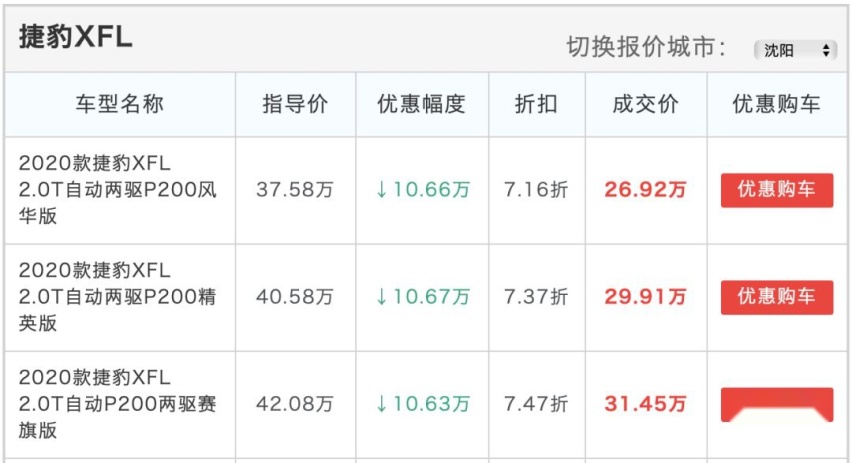Click the 切换报价城市 label
852x463 pixels.
(x=646, y=47)
